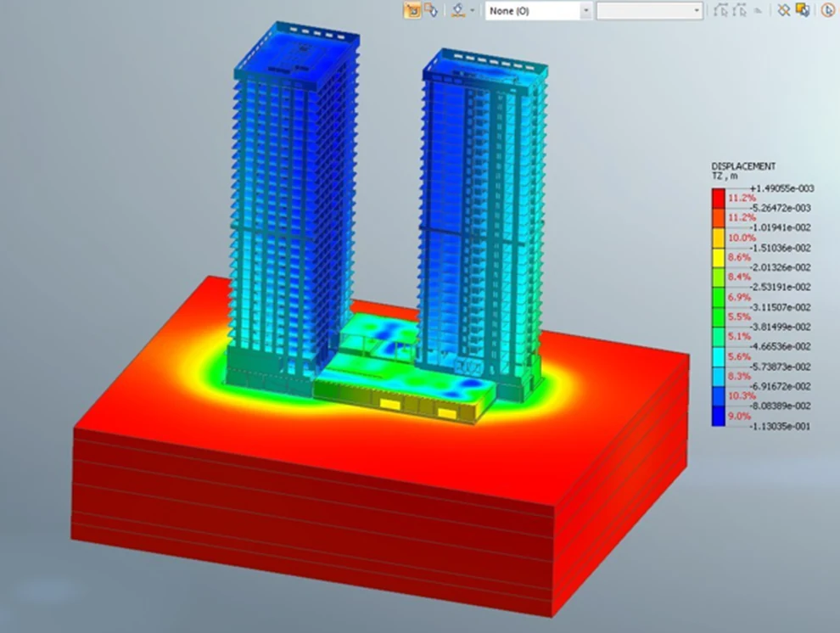Click the circled cursor icon at toolbar end
Viewport: 840px width, 633px height.
click(828, 10)
